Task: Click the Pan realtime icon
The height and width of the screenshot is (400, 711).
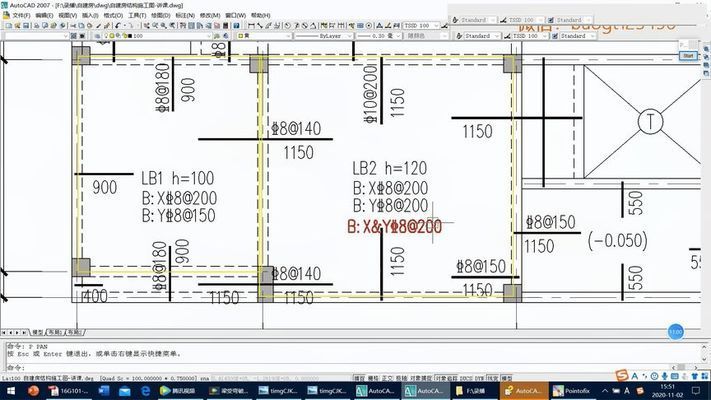Action: tap(146, 26)
